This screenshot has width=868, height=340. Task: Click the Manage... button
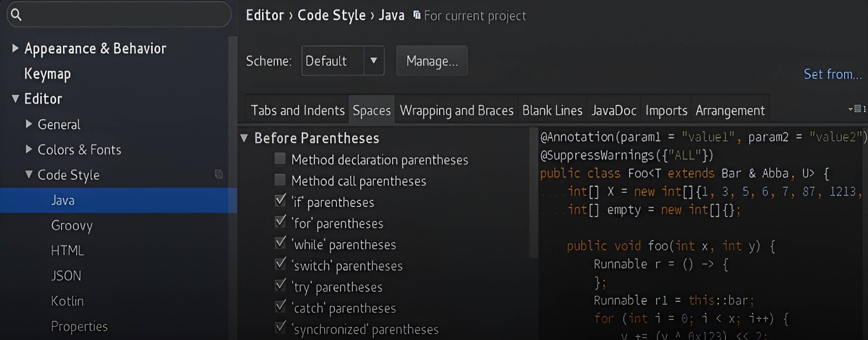pos(432,61)
